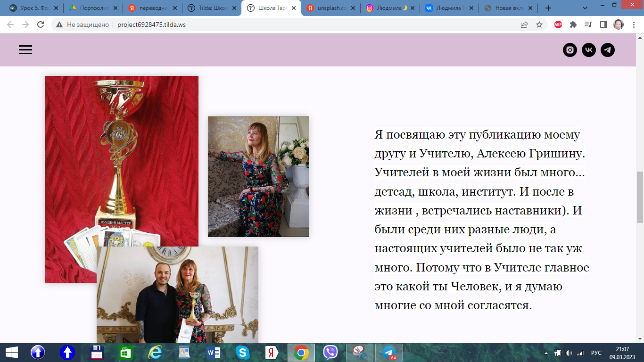Open the Chrome profile avatar
This screenshot has height=362, width=644.
tap(619, 25)
